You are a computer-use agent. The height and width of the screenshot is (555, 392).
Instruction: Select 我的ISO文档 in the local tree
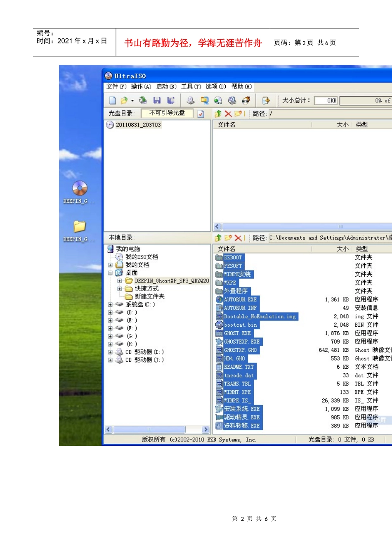[142, 257]
